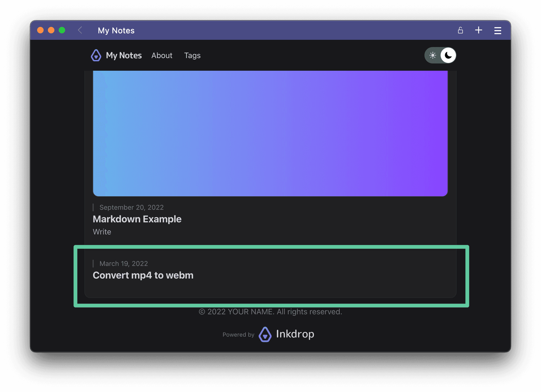
Task: Click the green maximize window button
Action: pyautogui.click(x=62, y=30)
